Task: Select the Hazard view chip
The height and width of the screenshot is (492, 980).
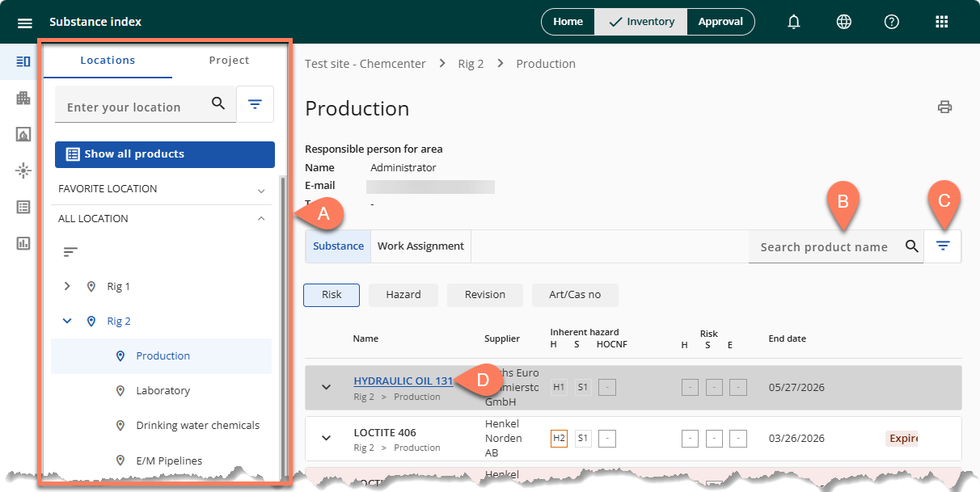Action: [403, 295]
